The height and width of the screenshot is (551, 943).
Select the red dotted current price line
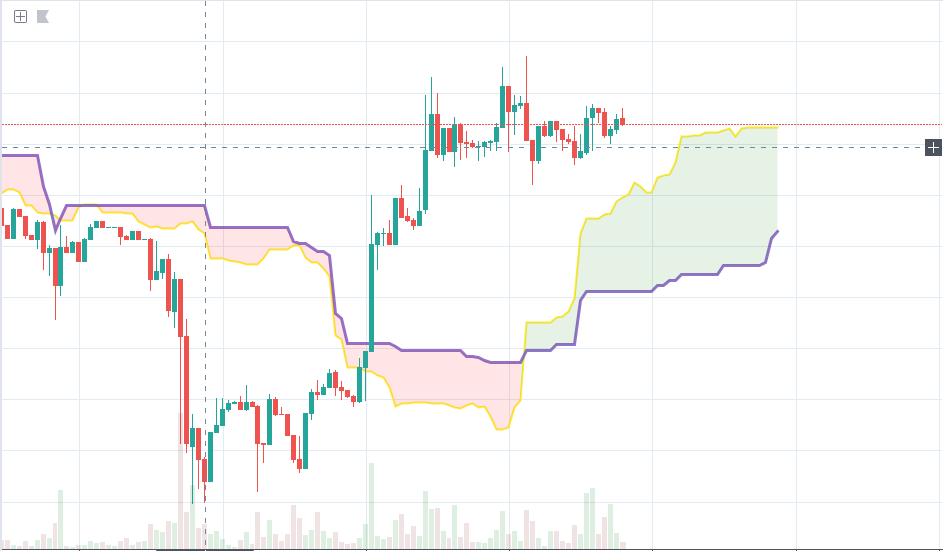click(800, 125)
